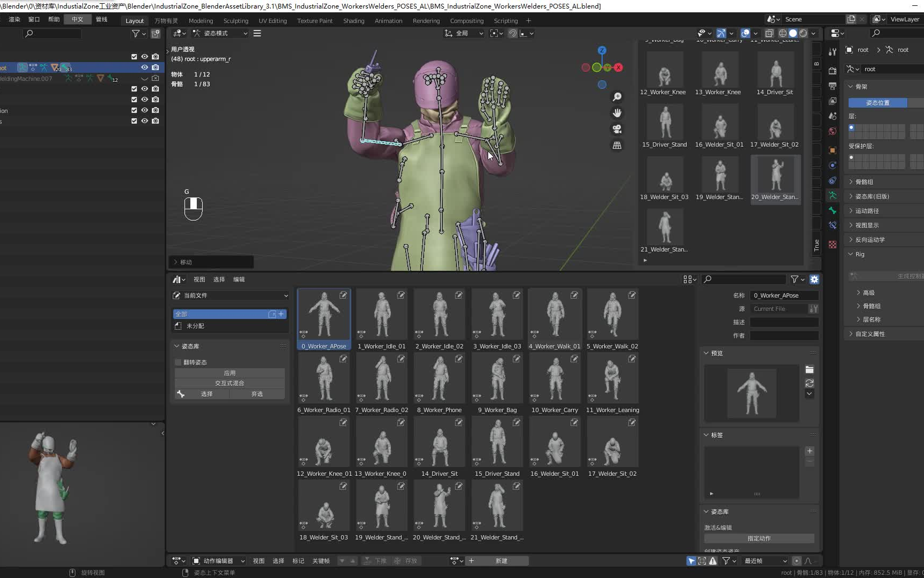Hide the root object with eye icon
The image size is (924, 578).
(144, 67)
